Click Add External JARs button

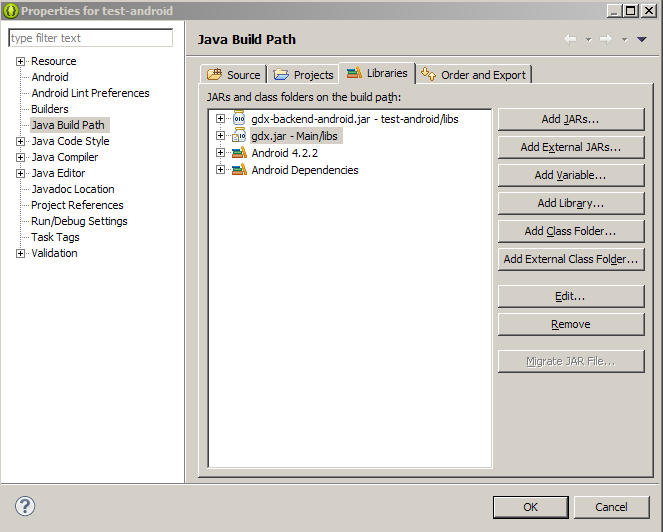(571, 147)
